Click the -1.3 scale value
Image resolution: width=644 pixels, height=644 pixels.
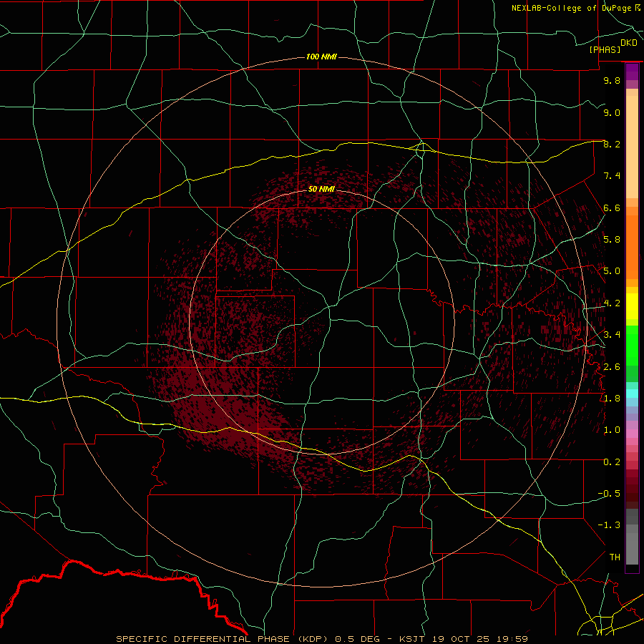pyautogui.click(x=609, y=525)
